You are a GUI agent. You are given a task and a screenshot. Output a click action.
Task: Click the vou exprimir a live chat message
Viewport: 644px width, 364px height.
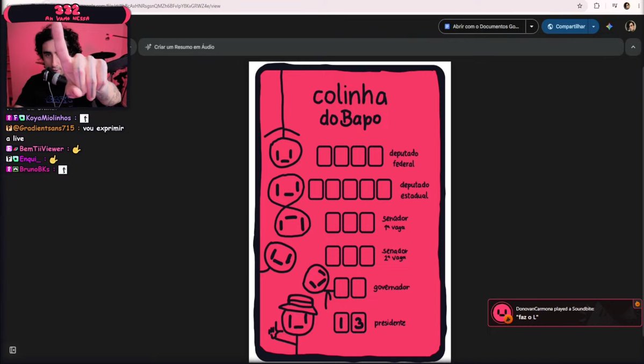click(x=65, y=133)
